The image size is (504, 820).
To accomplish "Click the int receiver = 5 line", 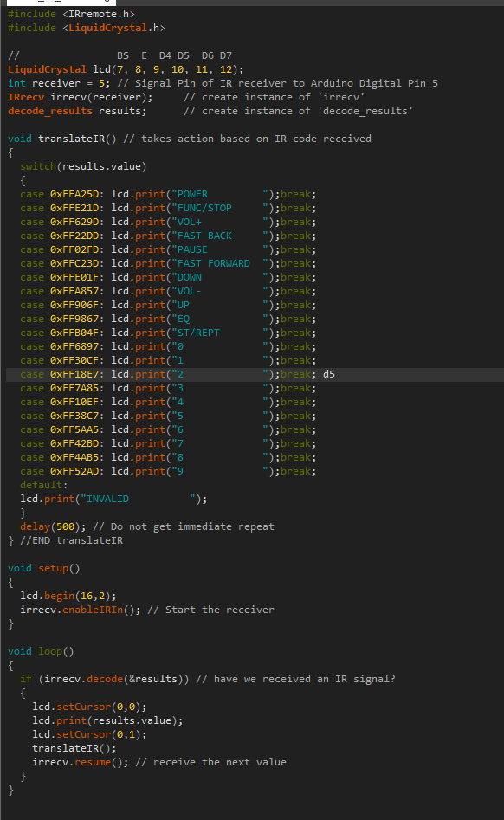I will [223, 83].
